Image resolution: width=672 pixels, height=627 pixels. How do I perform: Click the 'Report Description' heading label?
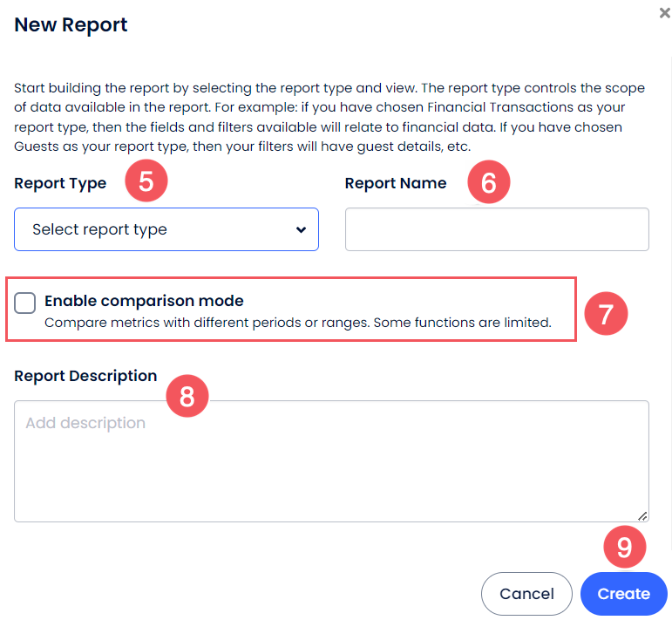pos(85,376)
